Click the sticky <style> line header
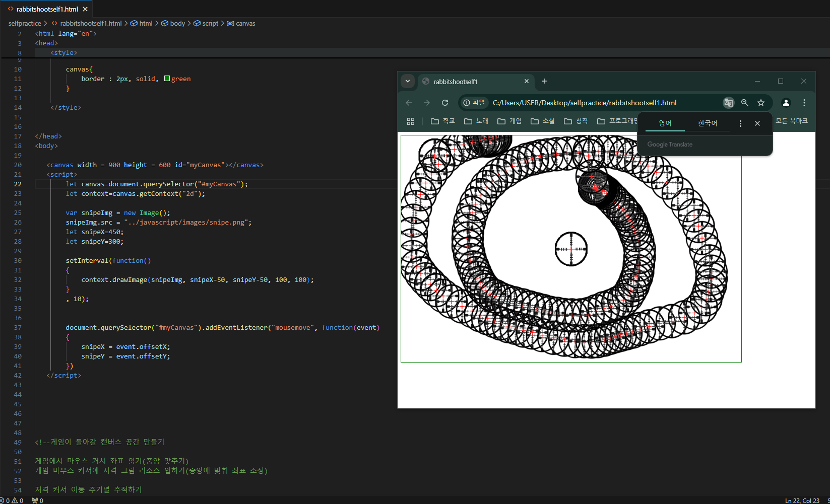Viewport: 830px width, 504px height. coord(63,52)
